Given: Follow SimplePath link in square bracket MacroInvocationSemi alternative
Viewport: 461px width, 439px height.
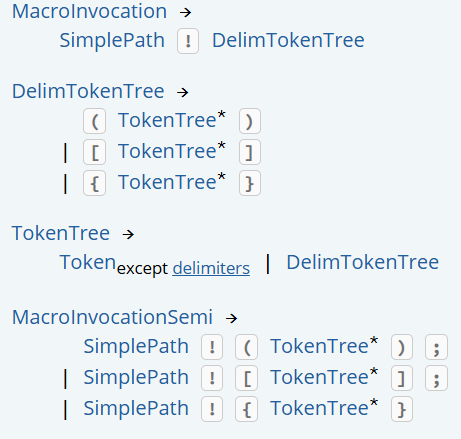Looking at the screenshot, I should click(x=136, y=377).
